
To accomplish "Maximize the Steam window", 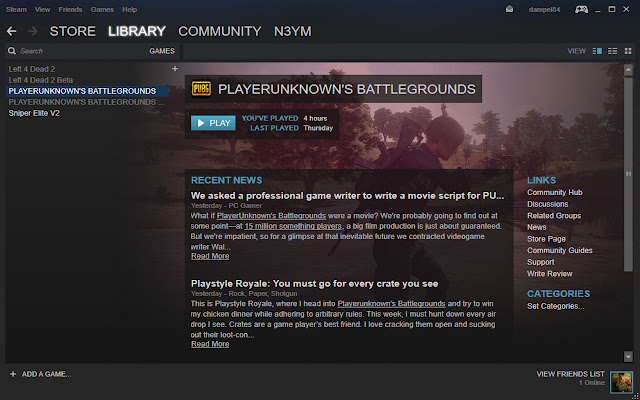I will point(611,9).
